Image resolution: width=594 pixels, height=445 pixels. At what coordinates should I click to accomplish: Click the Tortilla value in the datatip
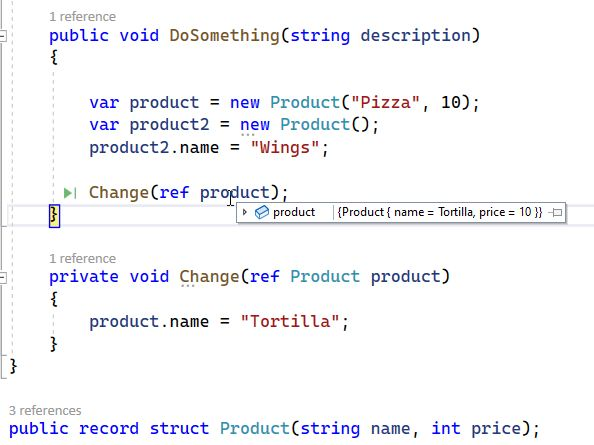point(456,212)
